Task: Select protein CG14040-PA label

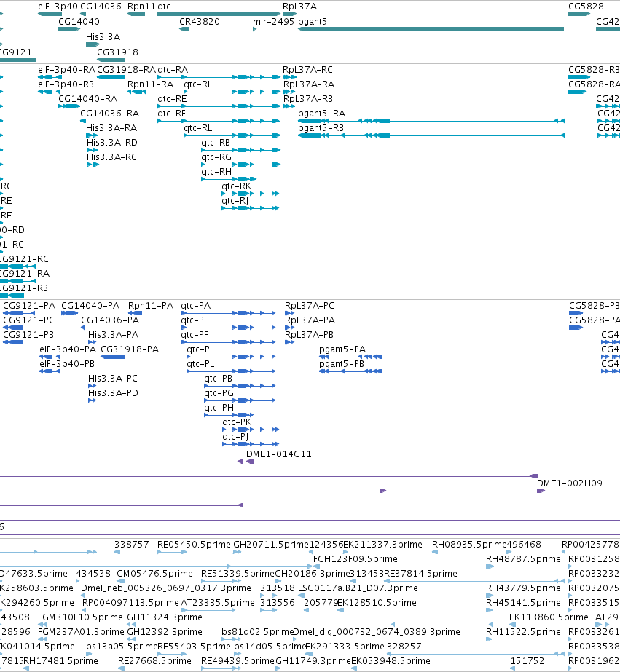Action: coord(90,306)
